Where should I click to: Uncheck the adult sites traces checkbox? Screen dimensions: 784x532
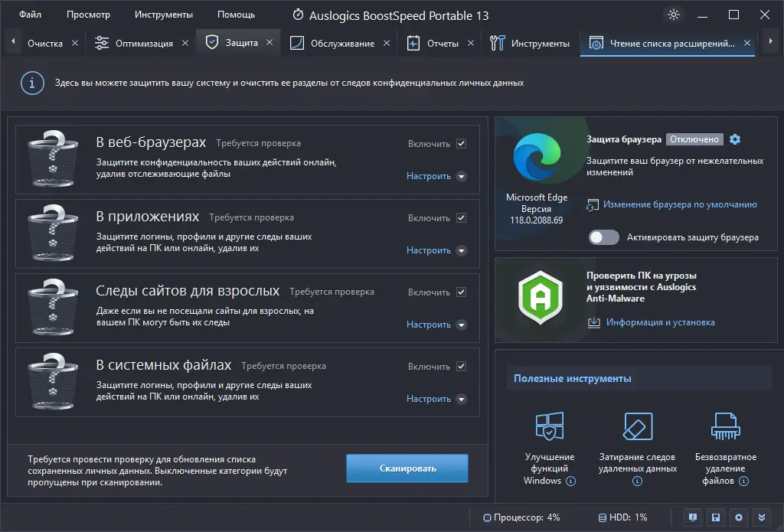tap(461, 292)
